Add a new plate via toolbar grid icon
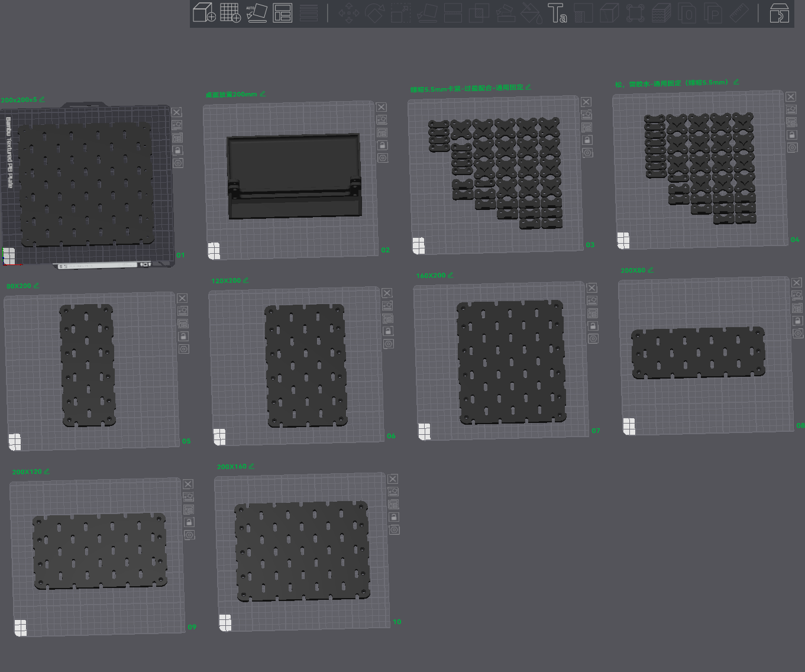805x672 pixels. coord(230,12)
